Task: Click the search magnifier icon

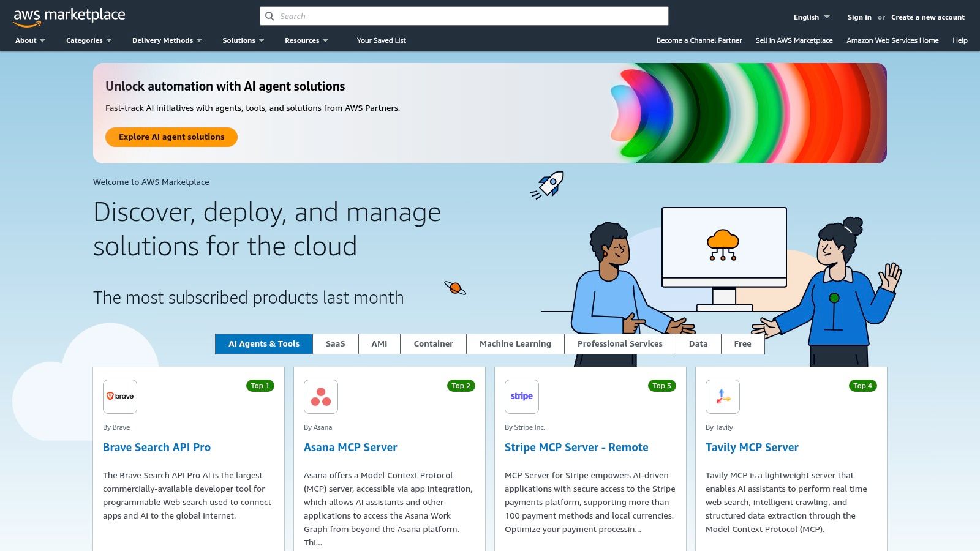Action: [269, 16]
